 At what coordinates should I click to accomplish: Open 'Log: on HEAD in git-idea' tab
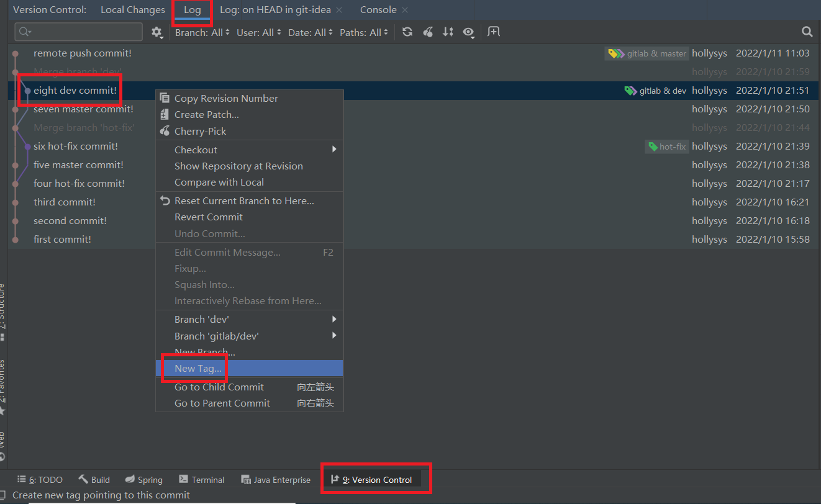(275, 10)
